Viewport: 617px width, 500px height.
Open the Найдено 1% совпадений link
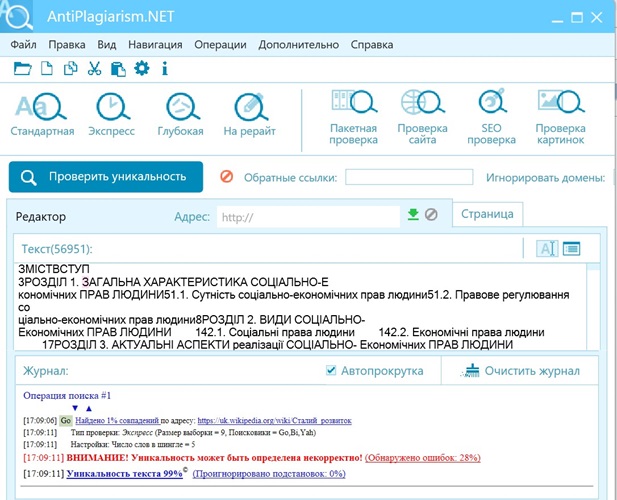(x=117, y=421)
